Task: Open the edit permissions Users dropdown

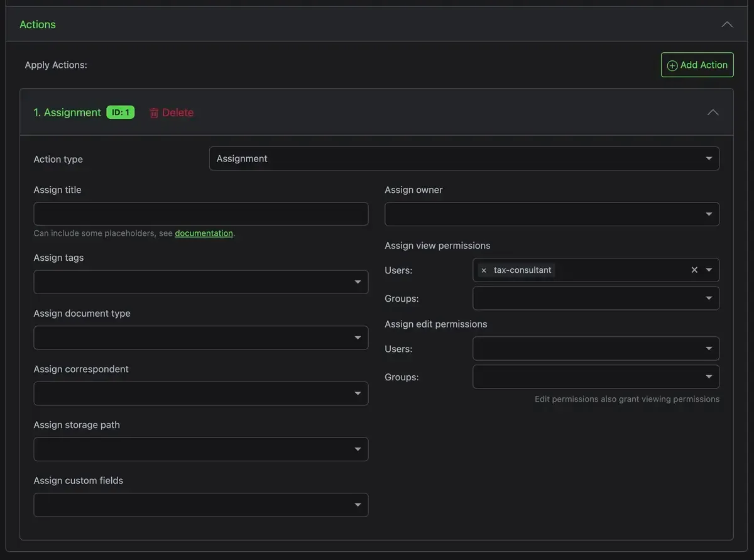Action: click(x=596, y=348)
